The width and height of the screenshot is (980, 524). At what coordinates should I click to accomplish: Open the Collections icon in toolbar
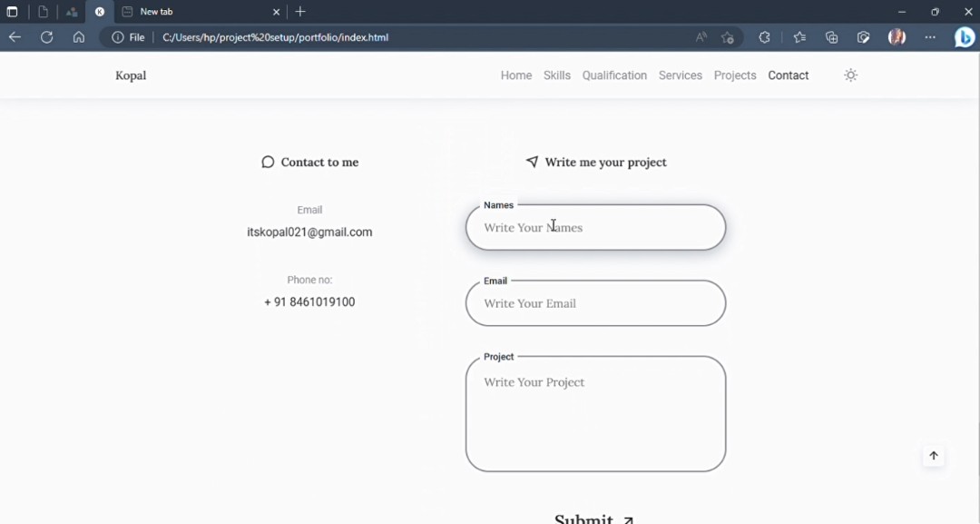pyautogui.click(x=831, y=37)
